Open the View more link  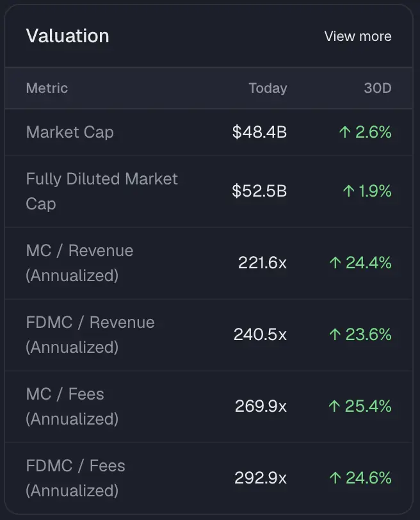357,37
